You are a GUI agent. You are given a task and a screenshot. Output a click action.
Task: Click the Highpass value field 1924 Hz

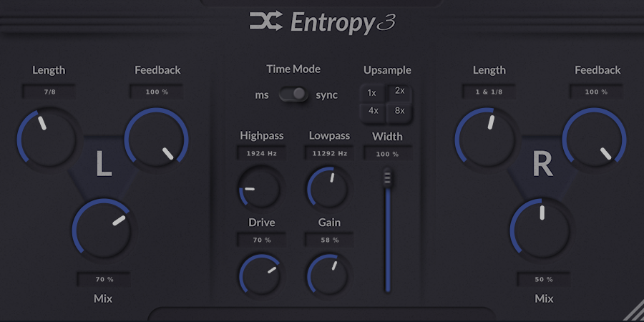pyautogui.click(x=262, y=154)
